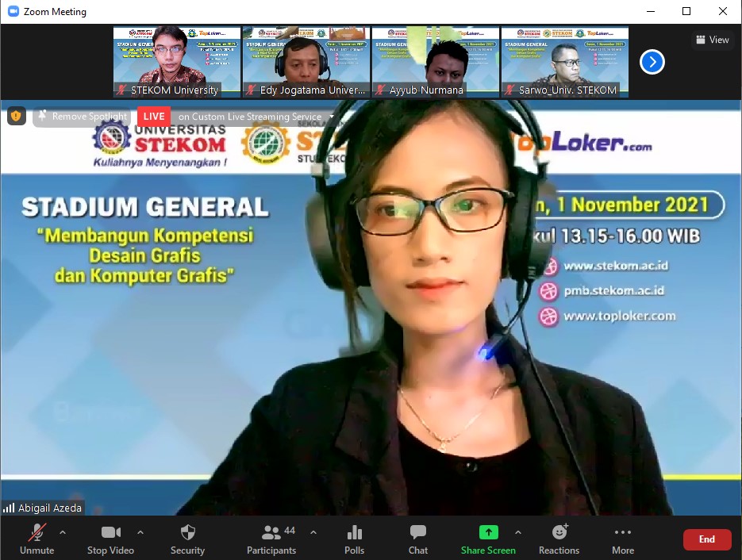Click the red LIVE indicator
The height and width of the screenshot is (560, 742).
[154, 117]
